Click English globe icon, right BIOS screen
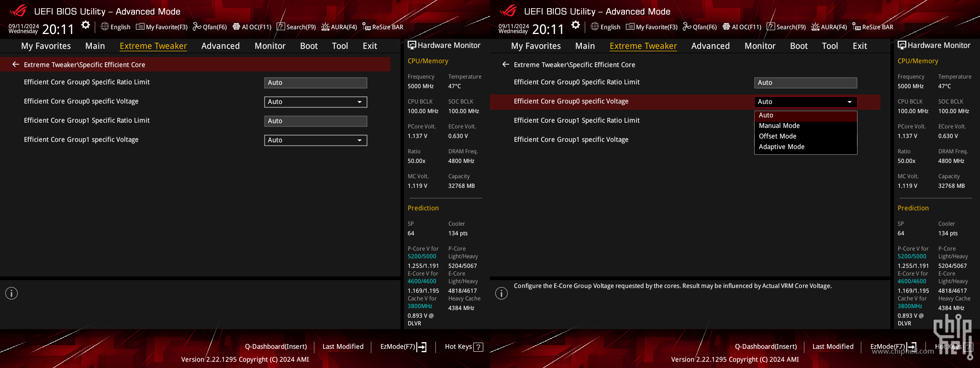 595,26
